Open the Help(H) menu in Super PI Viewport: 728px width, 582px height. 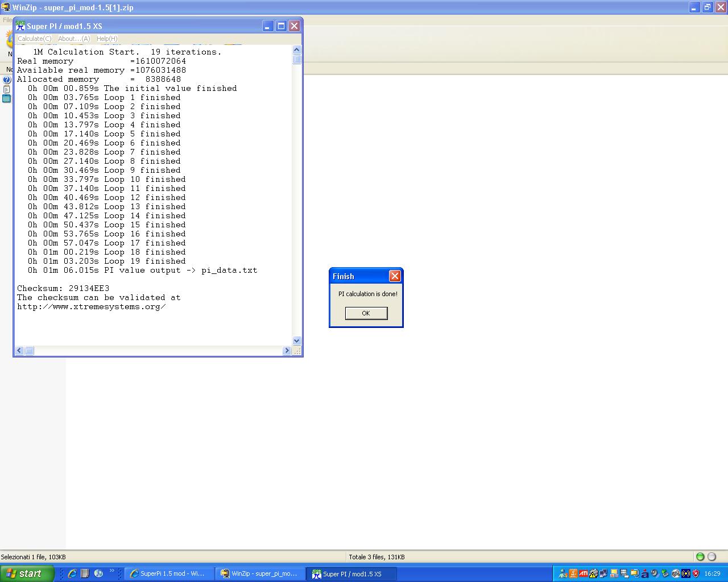click(107, 39)
